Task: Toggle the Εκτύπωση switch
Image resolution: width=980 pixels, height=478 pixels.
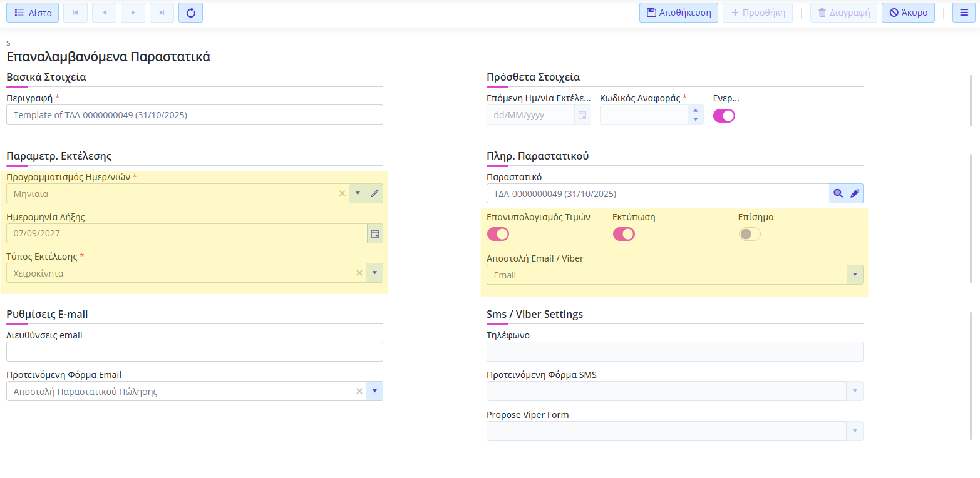Action: [624, 234]
